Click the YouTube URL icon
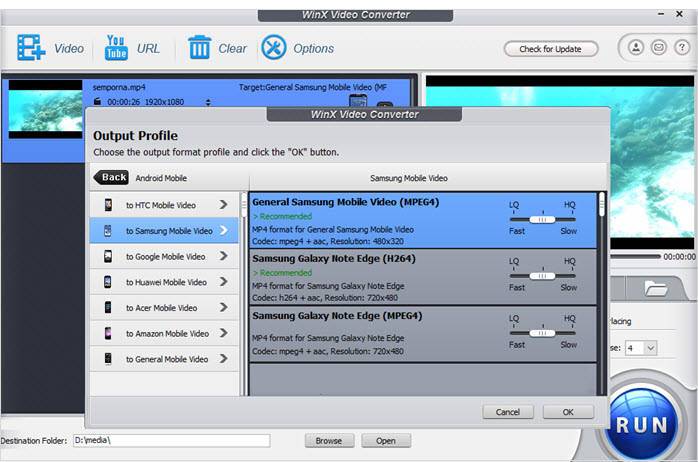Screen dimensions: 698x462 (116, 47)
